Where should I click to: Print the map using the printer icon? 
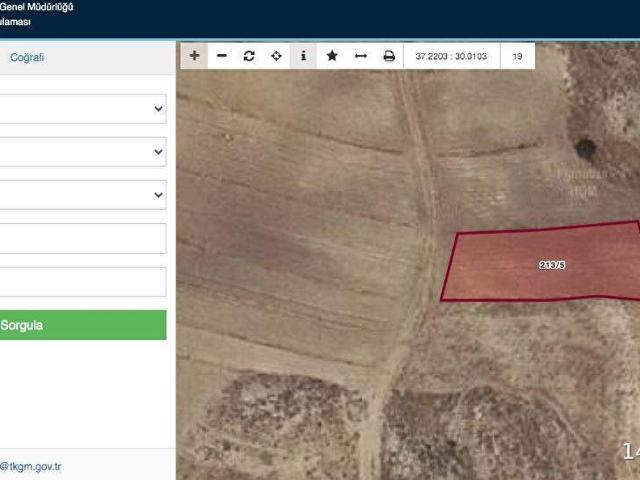pos(389,56)
